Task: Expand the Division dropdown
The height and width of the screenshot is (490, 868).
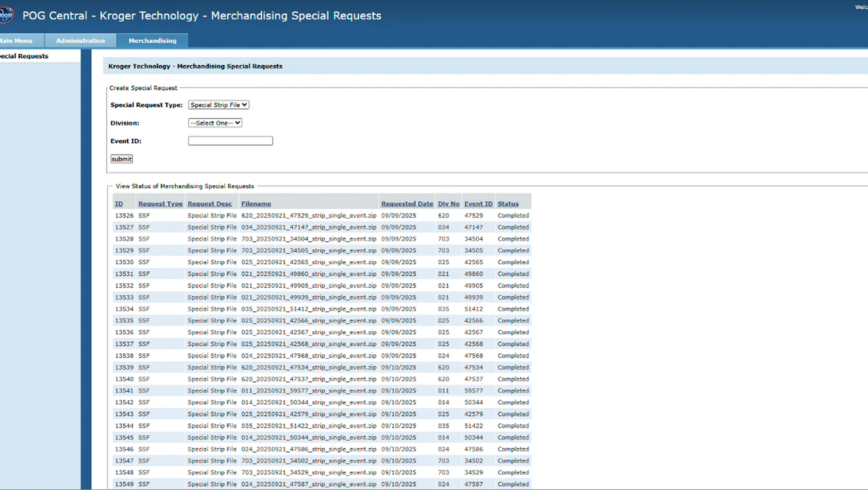Action: (215, 123)
